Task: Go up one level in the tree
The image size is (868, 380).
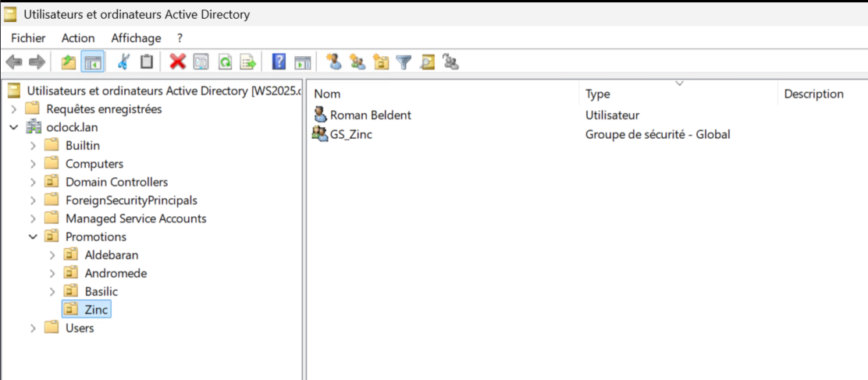Action: (x=69, y=62)
